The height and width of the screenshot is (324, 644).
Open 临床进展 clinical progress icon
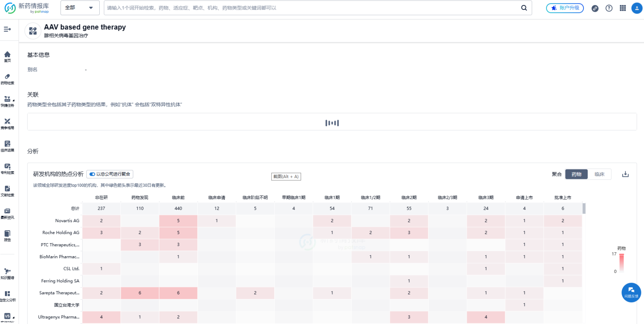pos(7,146)
